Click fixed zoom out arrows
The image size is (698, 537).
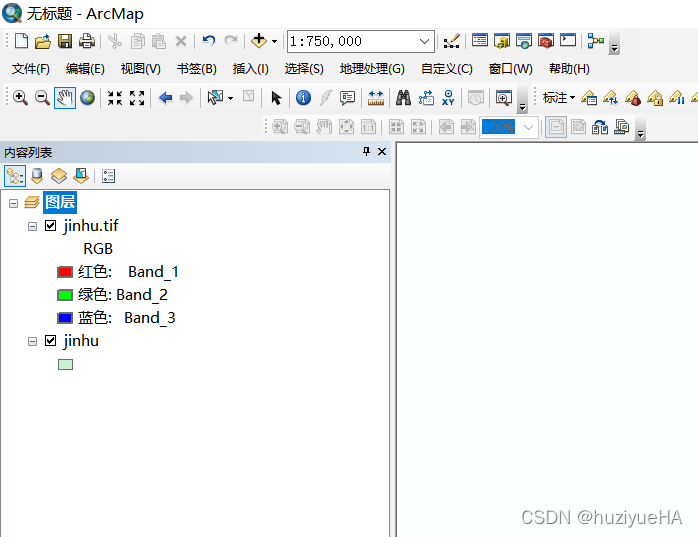point(137,98)
